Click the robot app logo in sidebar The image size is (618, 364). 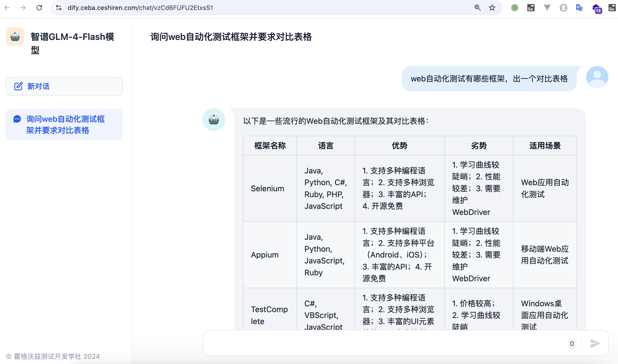tap(15, 37)
